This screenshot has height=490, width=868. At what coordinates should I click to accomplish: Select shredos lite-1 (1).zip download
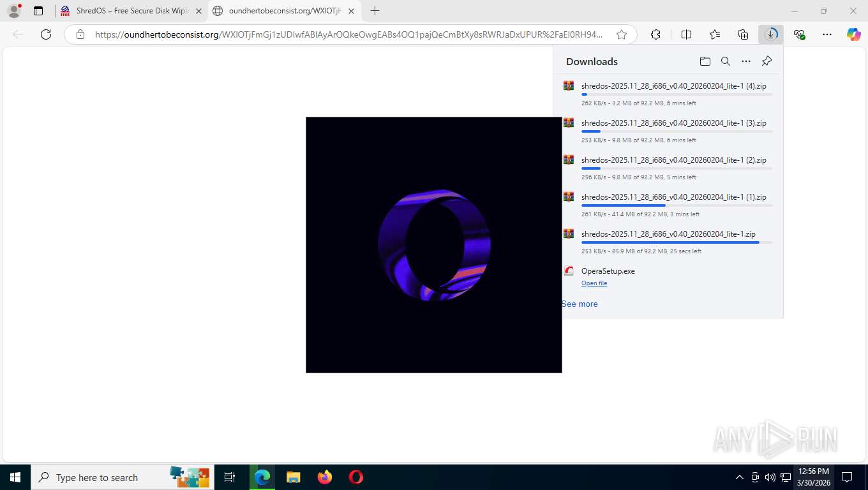click(668, 205)
